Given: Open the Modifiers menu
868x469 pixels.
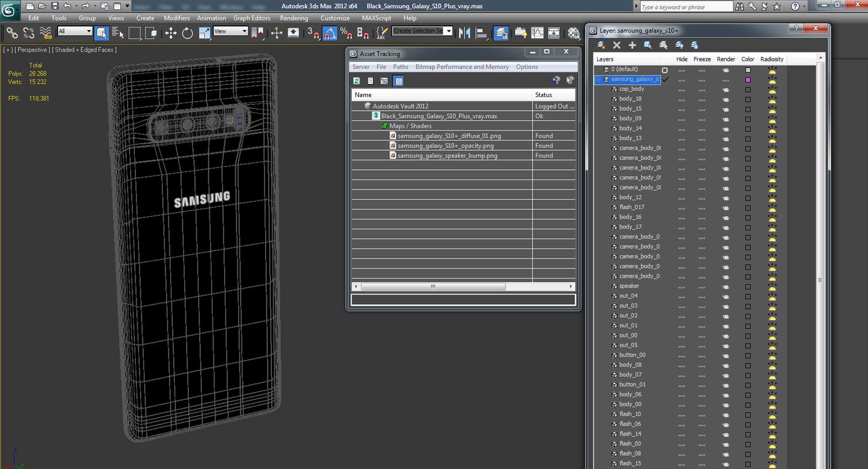Looking at the screenshot, I should point(177,18).
